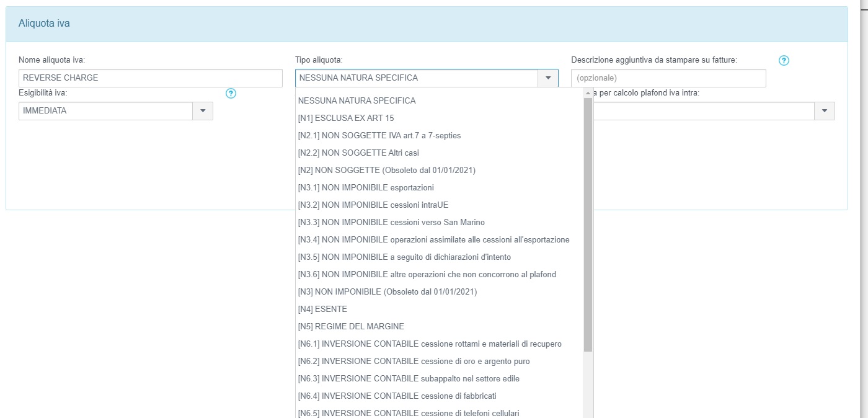Choose [N1] ESCLUSA EX ART 15
The width and height of the screenshot is (868, 418).
click(x=346, y=118)
